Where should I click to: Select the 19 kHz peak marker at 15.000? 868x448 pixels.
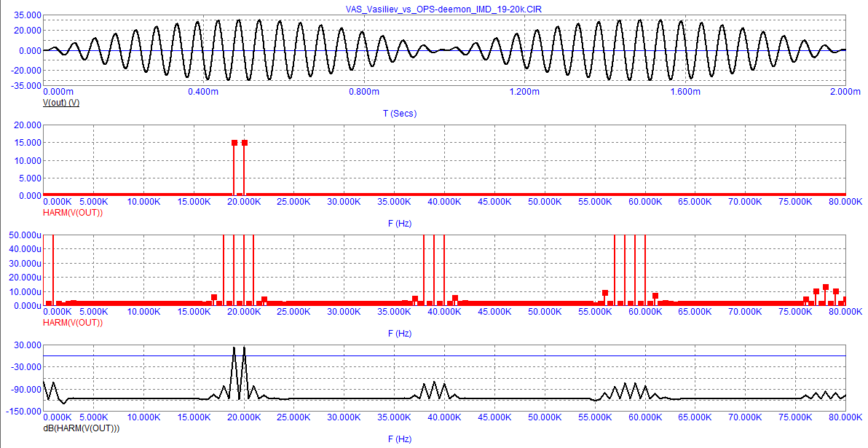[x=234, y=143]
